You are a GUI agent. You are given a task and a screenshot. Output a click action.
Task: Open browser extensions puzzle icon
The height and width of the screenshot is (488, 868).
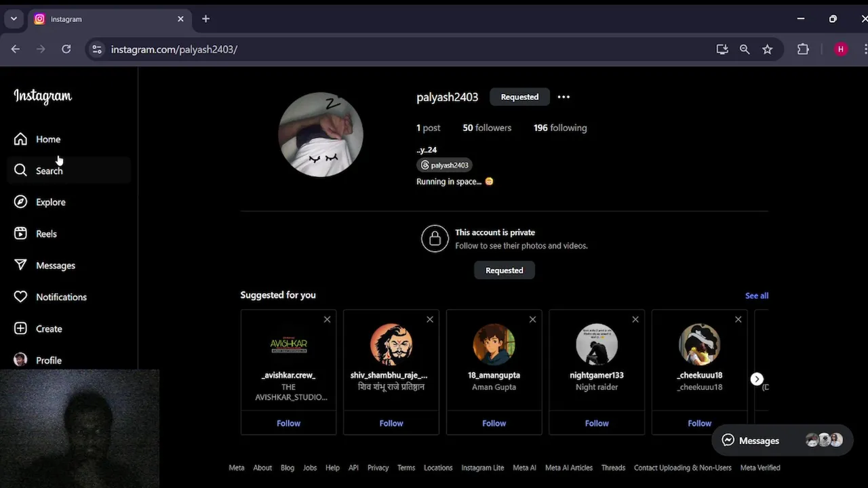(803, 49)
